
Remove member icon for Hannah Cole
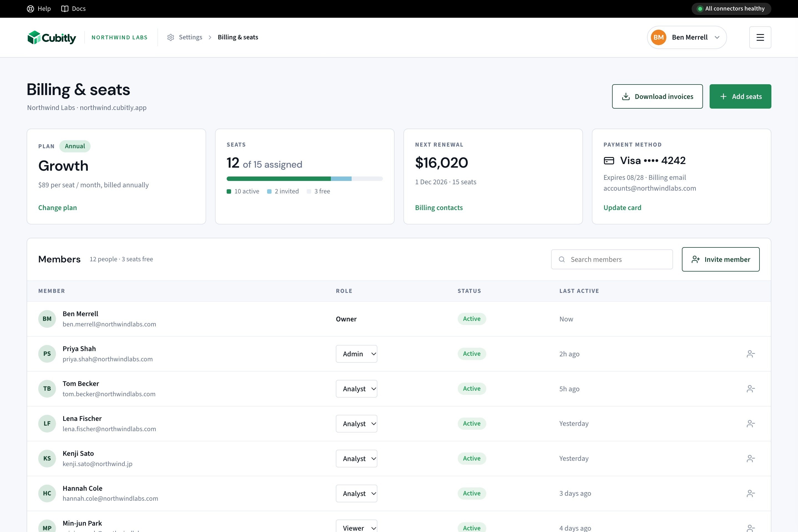(751, 494)
